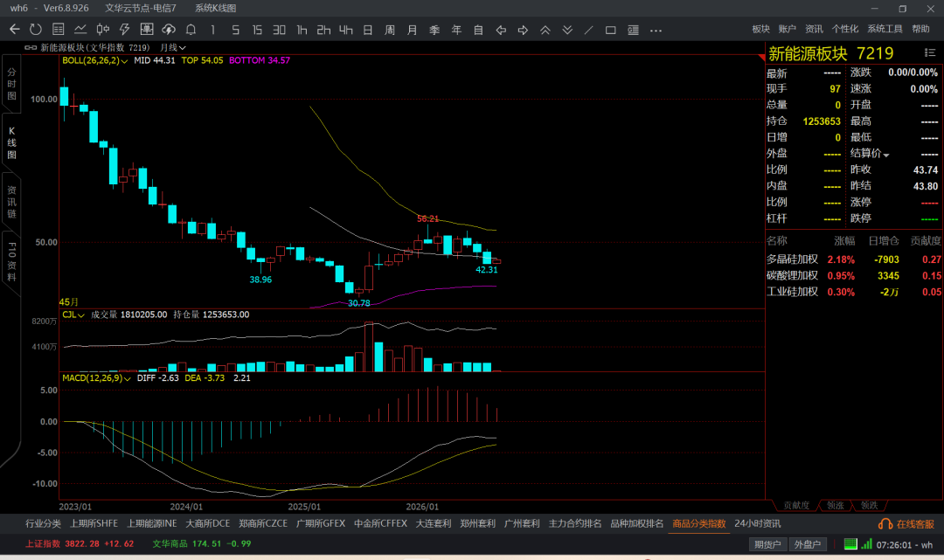This screenshot has width=944, height=560.
Task: Select the candlestick K-line chart icon
Action: pyautogui.click(x=103, y=30)
